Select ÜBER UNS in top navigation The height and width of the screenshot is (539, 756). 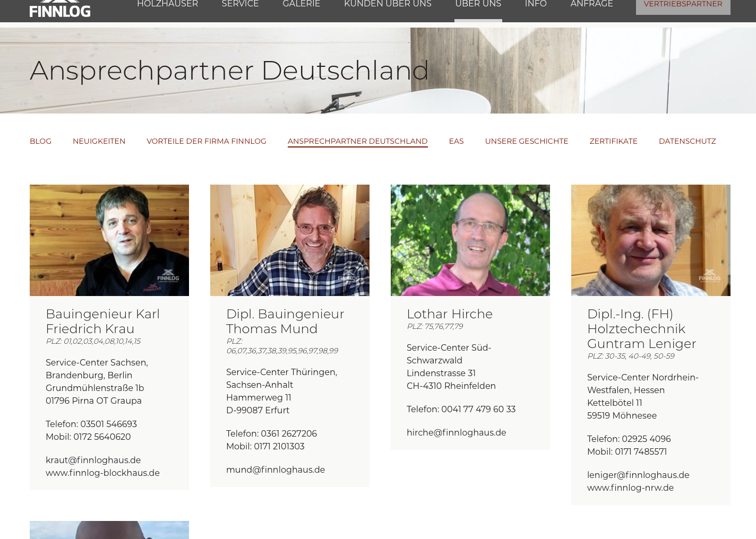478,4
